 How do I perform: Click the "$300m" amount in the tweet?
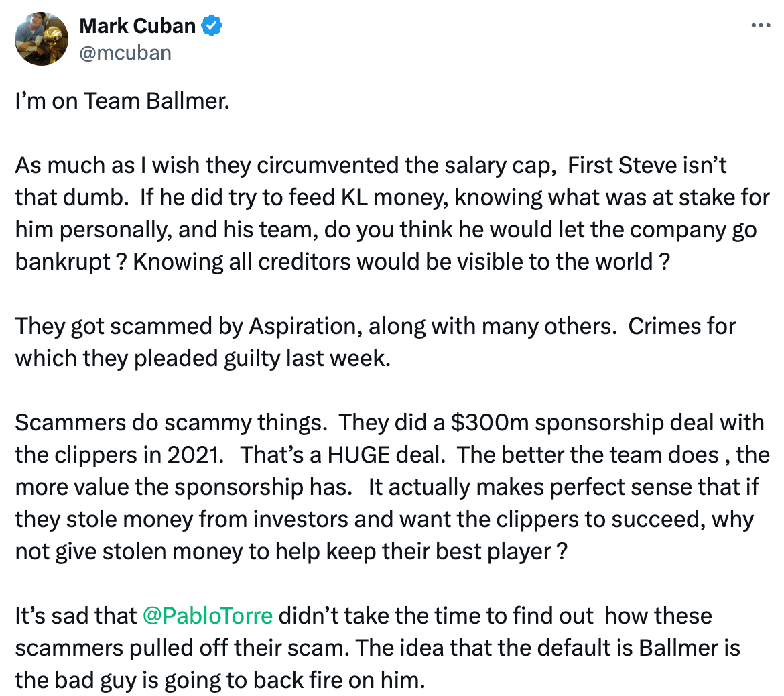(490, 423)
